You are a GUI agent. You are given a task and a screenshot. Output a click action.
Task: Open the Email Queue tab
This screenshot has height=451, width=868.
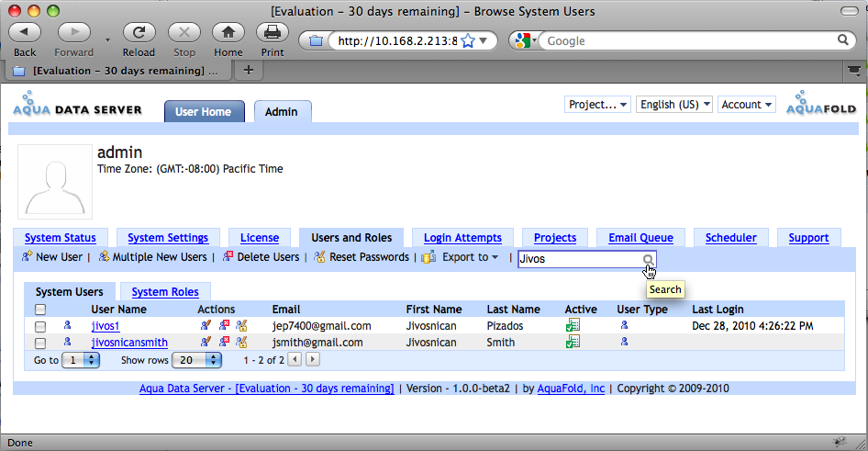[640, 238]
